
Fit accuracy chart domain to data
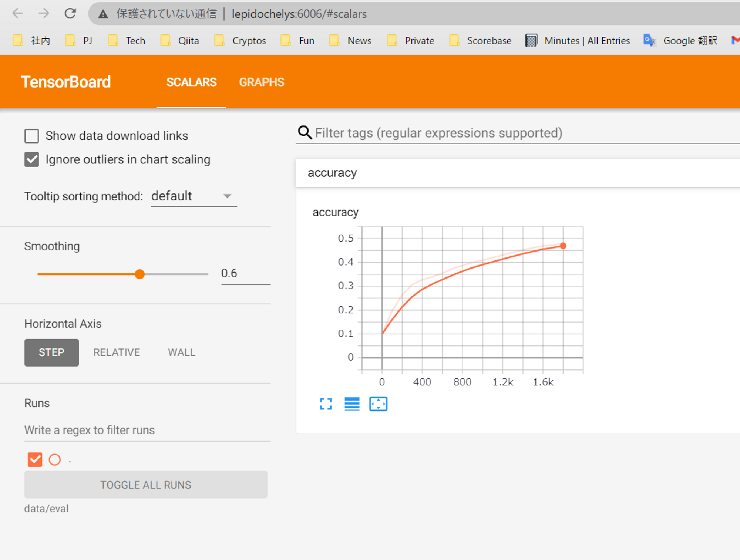point(378,404)
